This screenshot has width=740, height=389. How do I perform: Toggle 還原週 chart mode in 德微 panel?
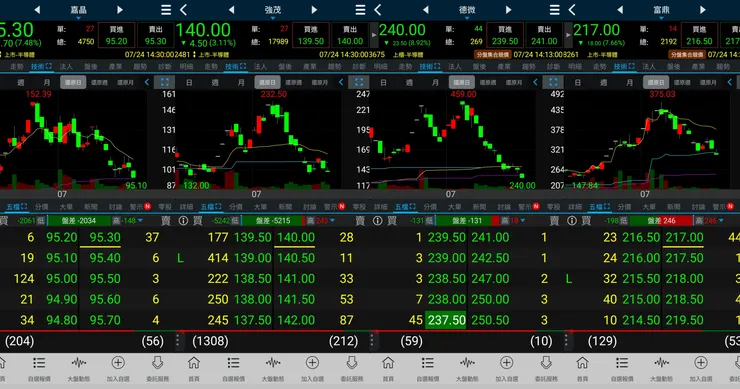click(488, 82)
